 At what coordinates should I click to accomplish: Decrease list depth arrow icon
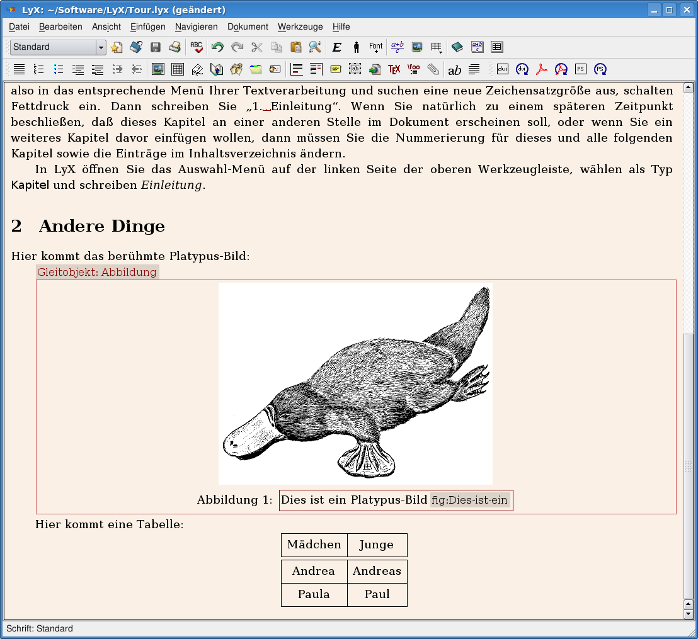point(137,69)
